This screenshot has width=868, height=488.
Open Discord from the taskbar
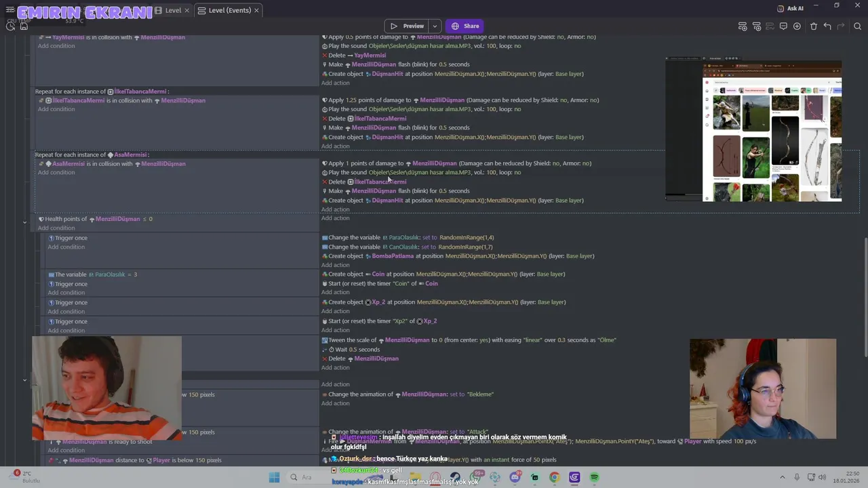515,477
